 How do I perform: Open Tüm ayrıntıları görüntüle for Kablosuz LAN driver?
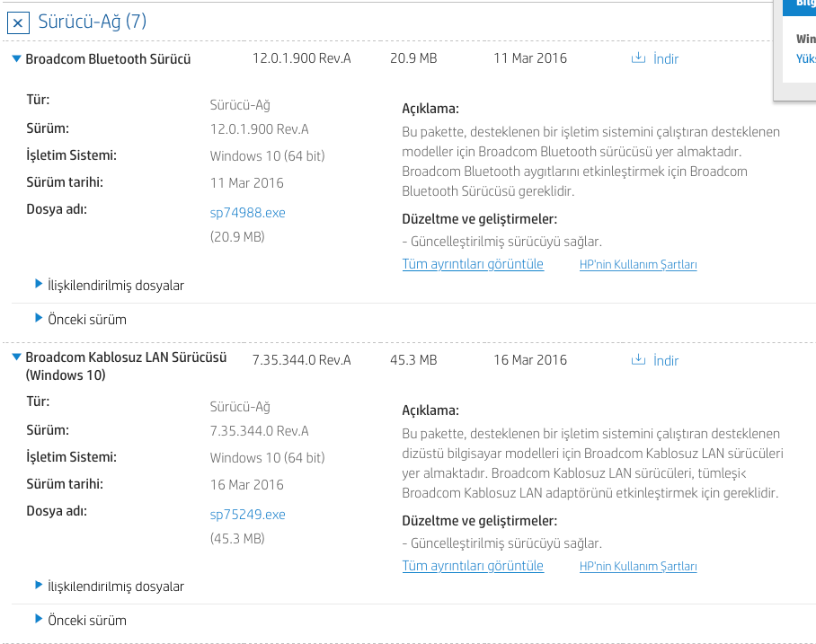click(473, 566)
